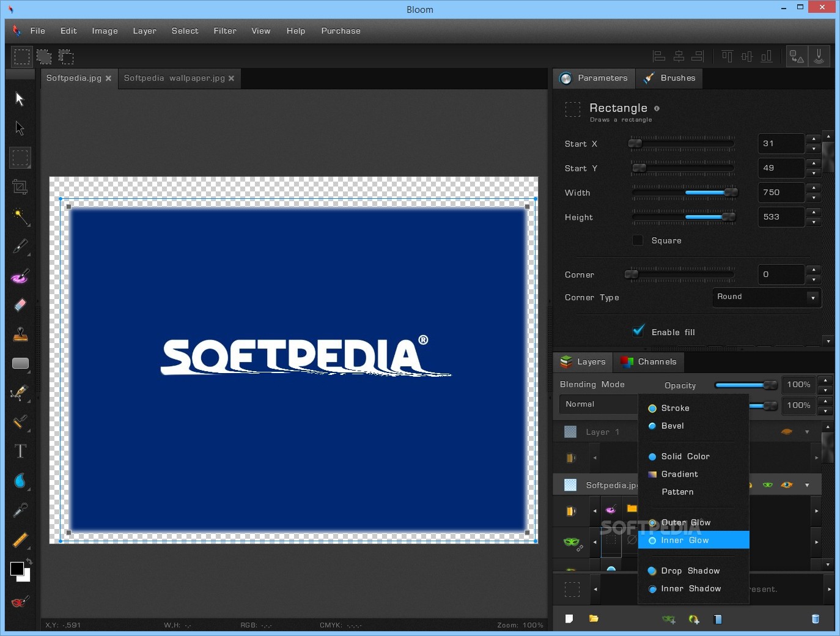Choose Drop Shadow from effects menu
The image size is (840, 636).
click(x=693, y=571)
